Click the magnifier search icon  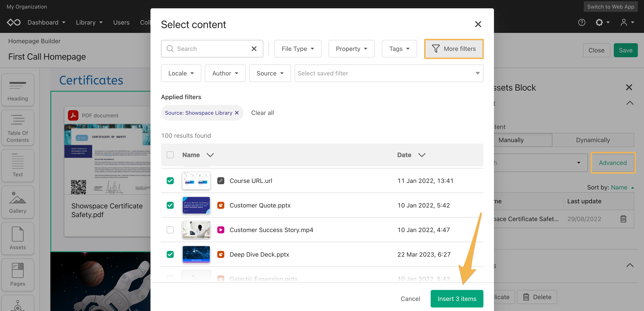click(170, 48)
